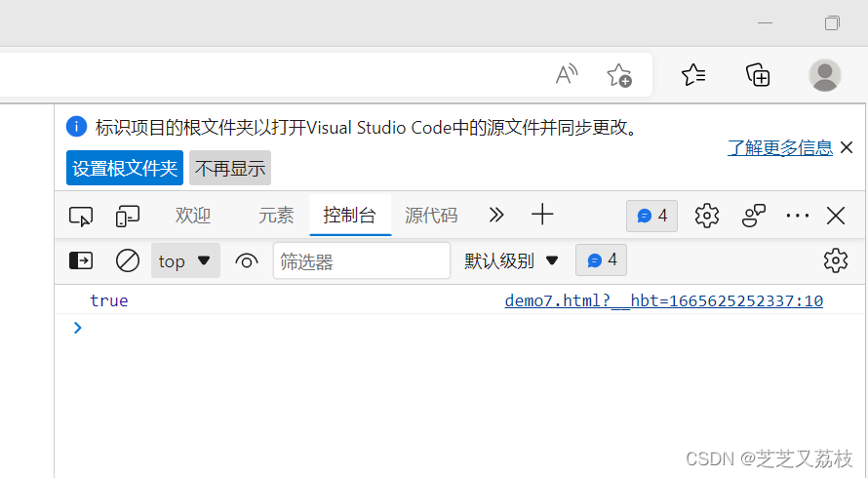Screen dimensions: 868x478
Task: Activate the inspect element picker icon
Action: [81, 216]
